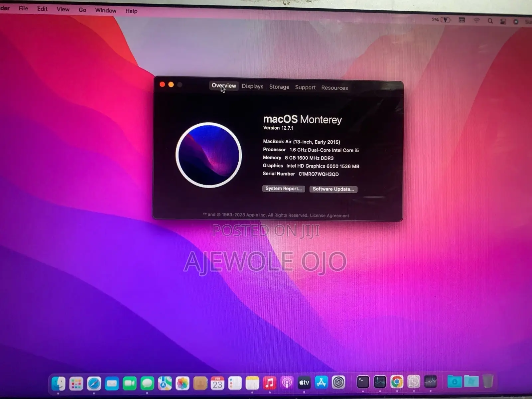Open the Window menu
The height and width of the screenshot is (399, 532).
tap(106, 10)
